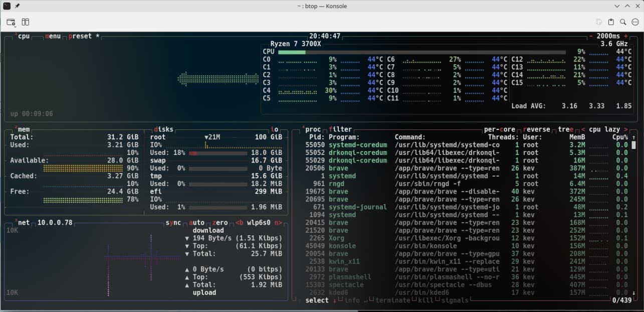Click the 20:40:47 clock
The height and width of the screenshot is (312, 644).
tap(325, 36)
